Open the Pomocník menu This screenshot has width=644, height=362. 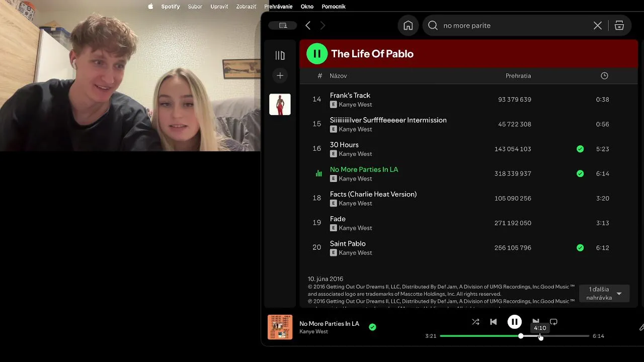334,7
